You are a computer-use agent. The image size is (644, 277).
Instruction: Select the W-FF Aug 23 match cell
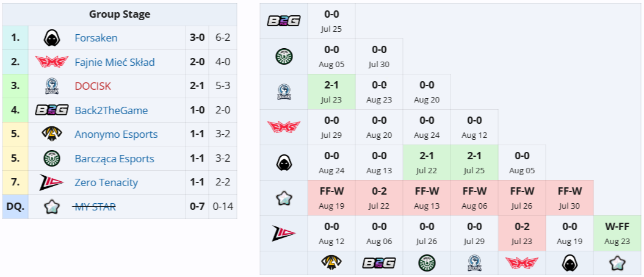617,232
